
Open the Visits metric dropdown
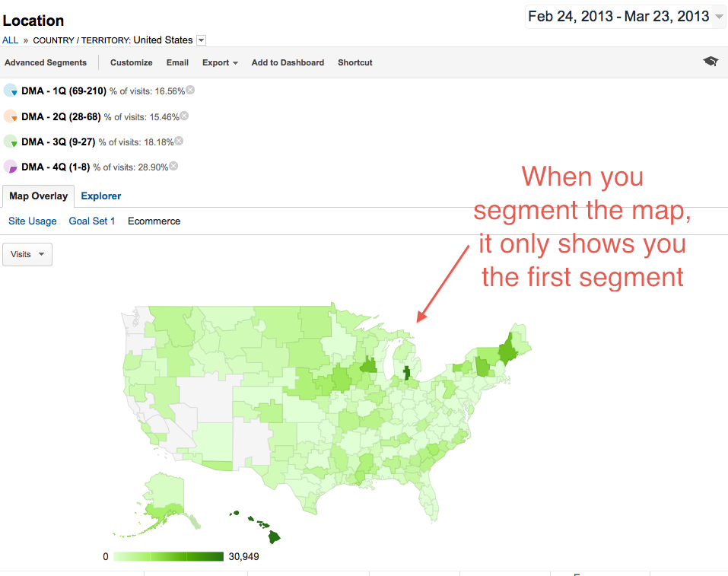[27, 255]
